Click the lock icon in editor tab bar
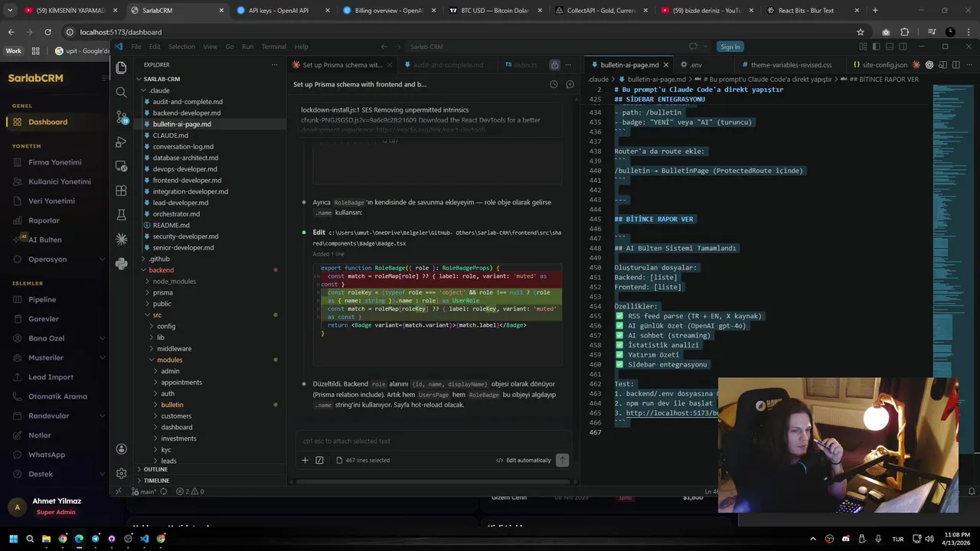Viewport: 980px width, 551px height. pos(555,65)
